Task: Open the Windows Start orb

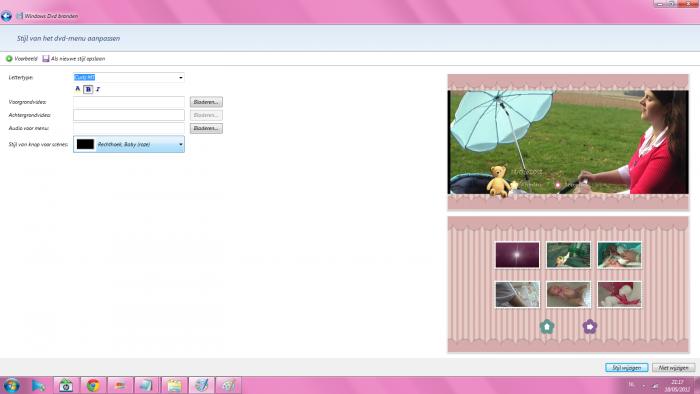Action: point(11,385)
